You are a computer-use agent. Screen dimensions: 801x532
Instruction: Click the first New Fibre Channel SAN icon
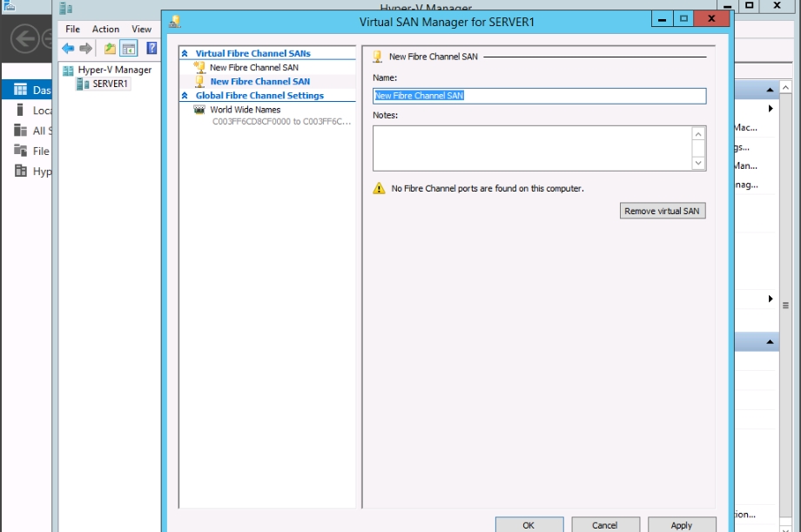click(199, 67)
